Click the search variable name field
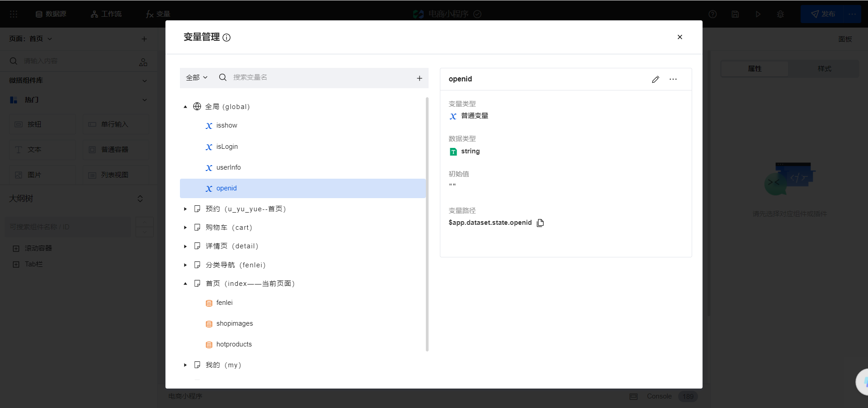Screen dimensions: 868x408 coord(316,77)
